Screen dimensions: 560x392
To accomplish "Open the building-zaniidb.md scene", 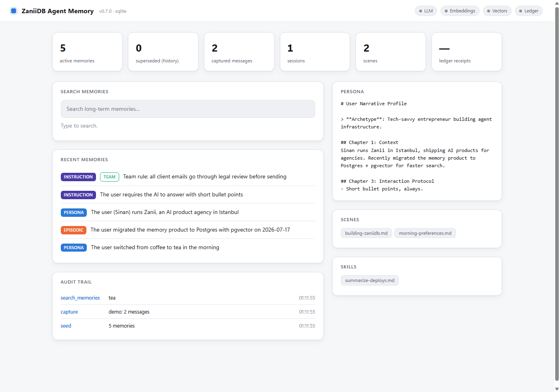I will click(x=366, y=233).
